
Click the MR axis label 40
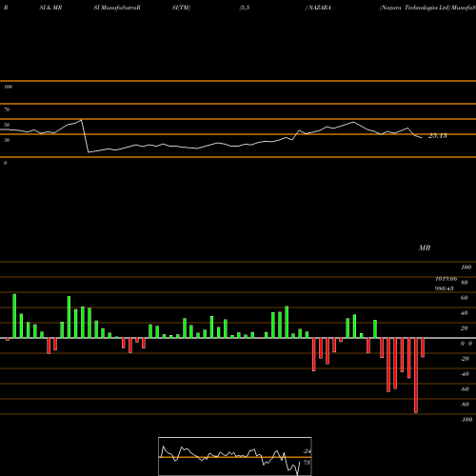[464, 313]
